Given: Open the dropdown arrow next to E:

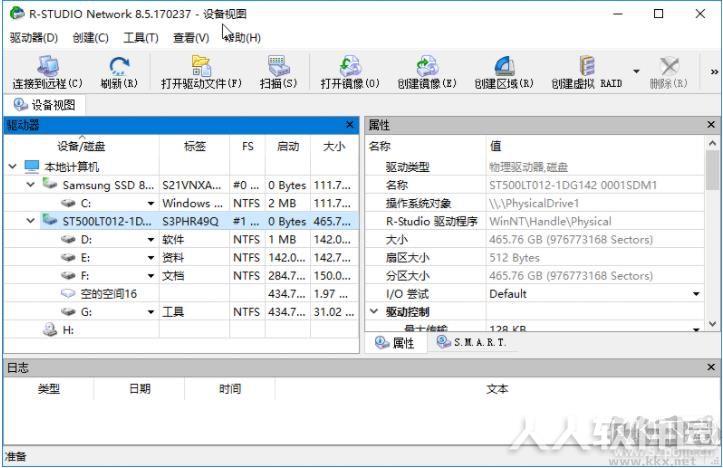Looking at the screenshot, I should (x=150, y=258).
